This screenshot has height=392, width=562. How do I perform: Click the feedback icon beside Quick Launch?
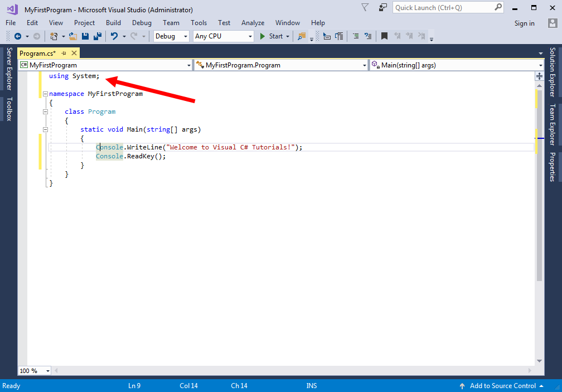tap(383, 7)
